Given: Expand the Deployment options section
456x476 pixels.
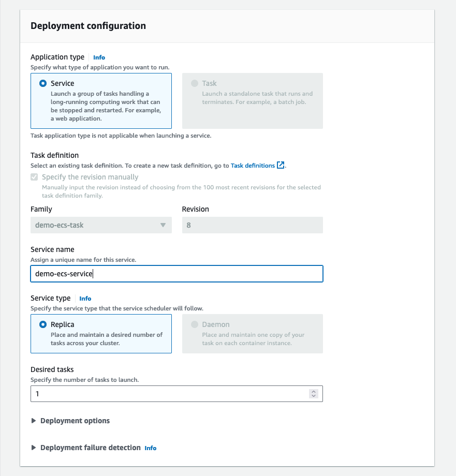Looking at the screenshot, I should [x=70, y=421].
